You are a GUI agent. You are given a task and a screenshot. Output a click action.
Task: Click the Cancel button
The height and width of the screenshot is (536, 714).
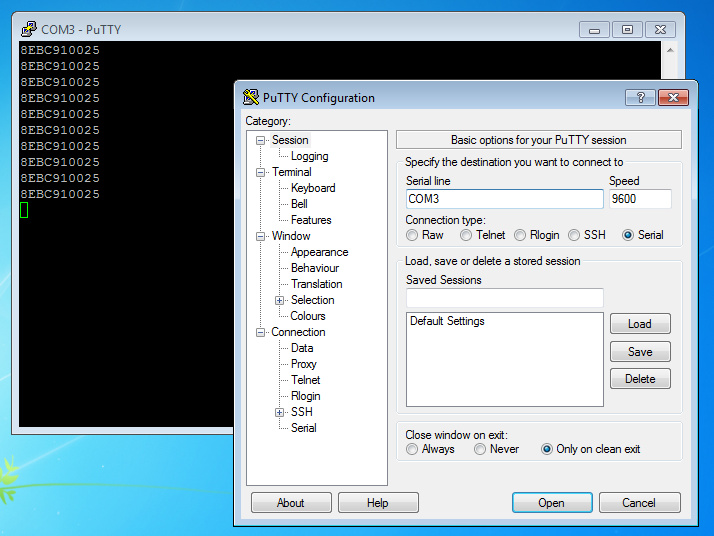tap(639, 503)
